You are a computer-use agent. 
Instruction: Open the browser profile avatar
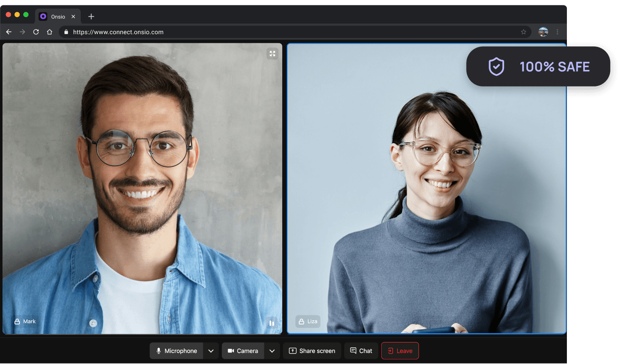(543, 32)
